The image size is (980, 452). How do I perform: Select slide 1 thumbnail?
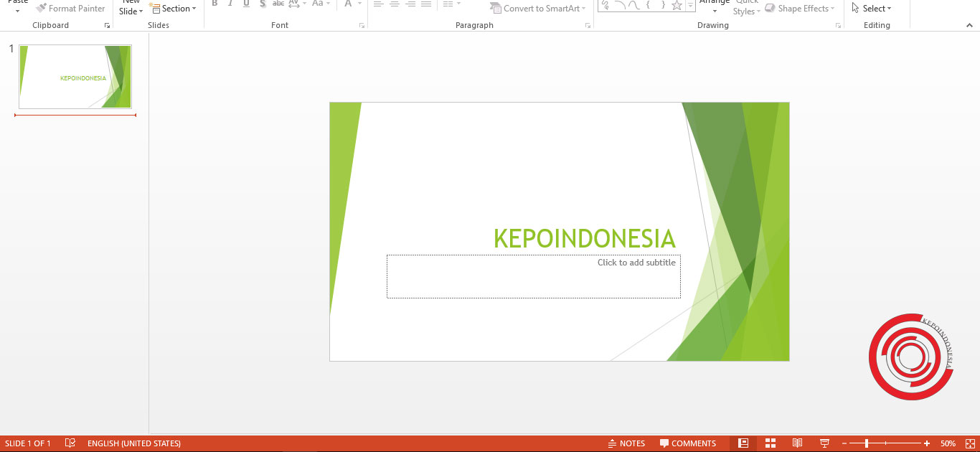point(75,77)
